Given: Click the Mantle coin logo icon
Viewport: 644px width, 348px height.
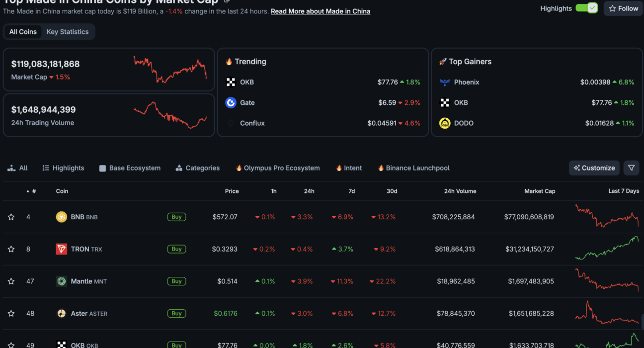Looking at the screenshot, I should pyautogui.click(x=61, y=281).
